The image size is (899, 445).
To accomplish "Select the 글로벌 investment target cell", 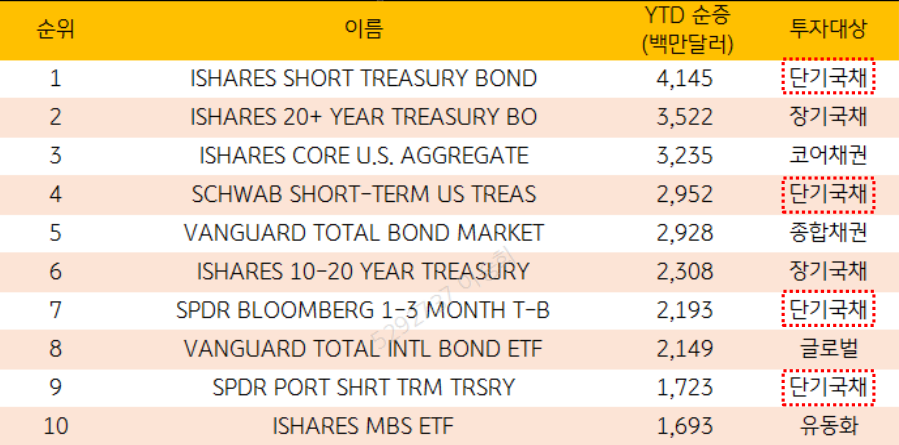I will point(827,348).
